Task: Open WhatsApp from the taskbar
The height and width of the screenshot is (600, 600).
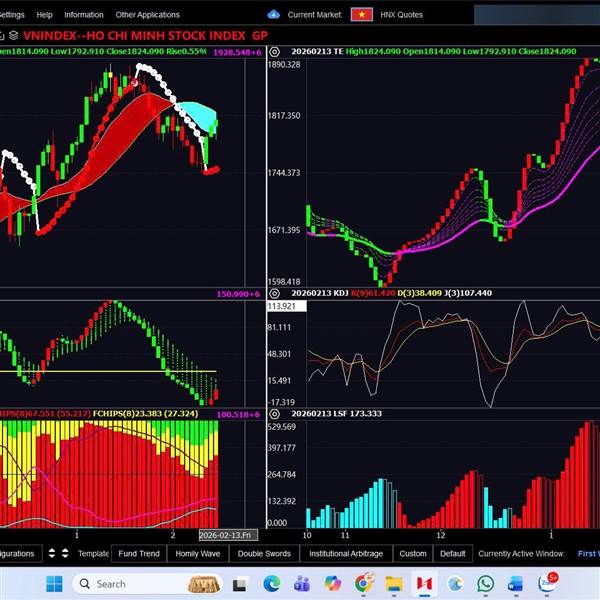Action: pyautogui.click(x=486, y=584)
